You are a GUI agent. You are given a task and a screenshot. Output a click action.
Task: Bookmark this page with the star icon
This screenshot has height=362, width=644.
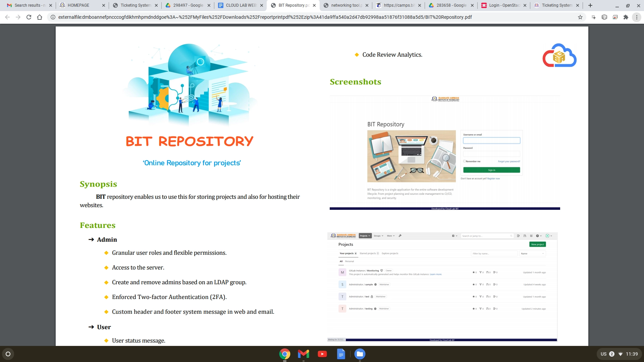[x=580, y=17]
